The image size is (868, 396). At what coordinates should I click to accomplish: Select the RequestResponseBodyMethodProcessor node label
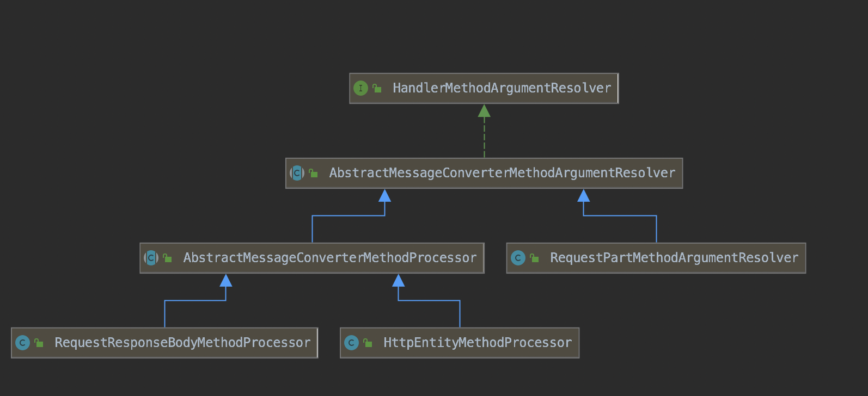(x=182, y=343)
